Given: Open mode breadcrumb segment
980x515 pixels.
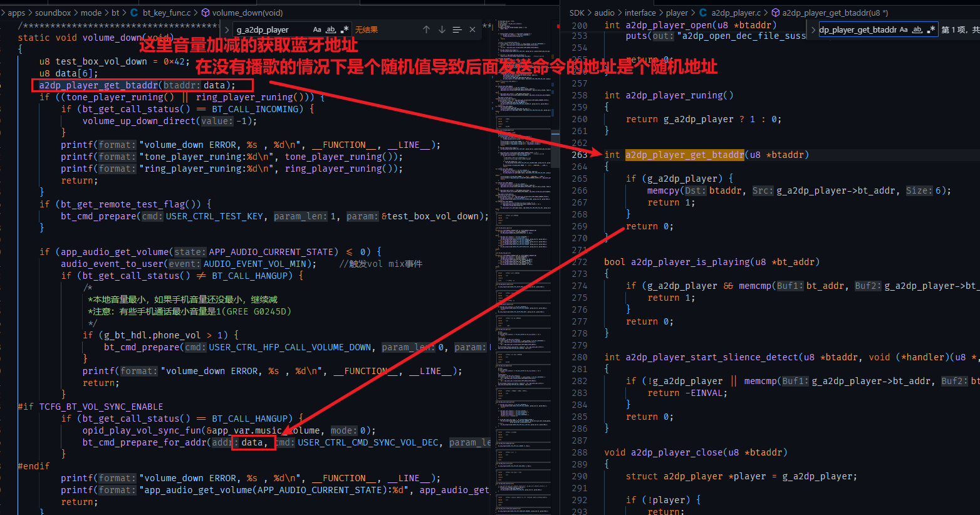Looking at the screenshot, I should coord(91,13).
